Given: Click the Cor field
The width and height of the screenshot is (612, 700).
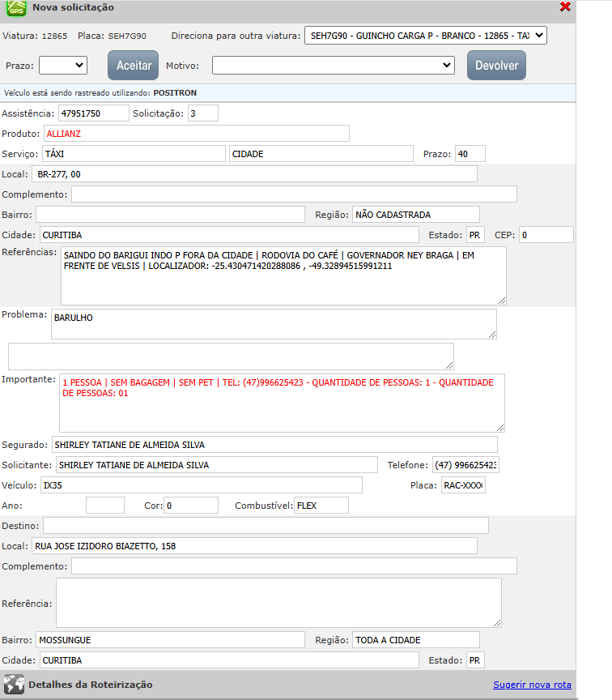Looking at the screenshot, I should (x=191, y=506).
